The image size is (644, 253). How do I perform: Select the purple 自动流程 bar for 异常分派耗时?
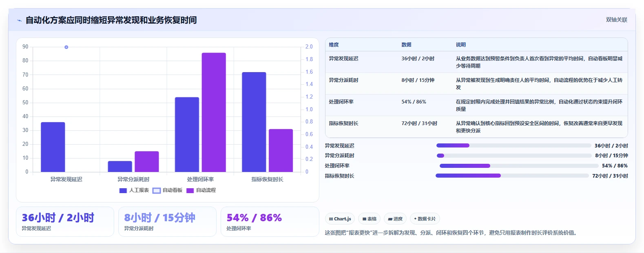(x=147, y=161)
